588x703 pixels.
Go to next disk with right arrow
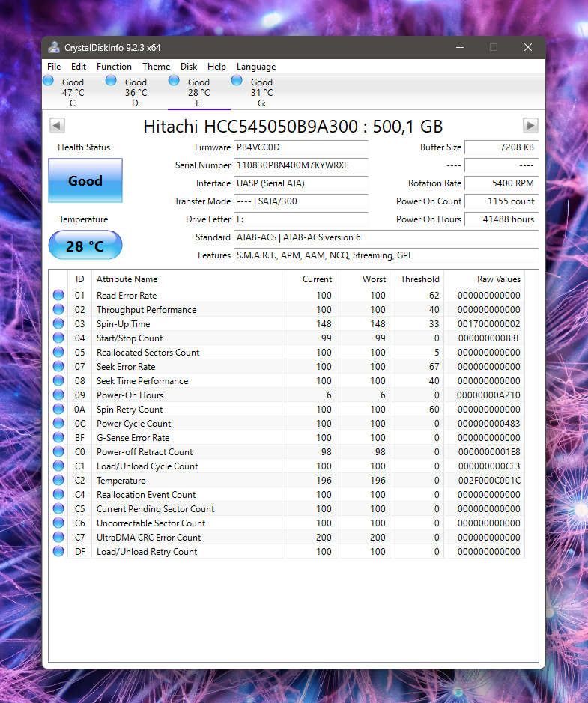(530, 126)
